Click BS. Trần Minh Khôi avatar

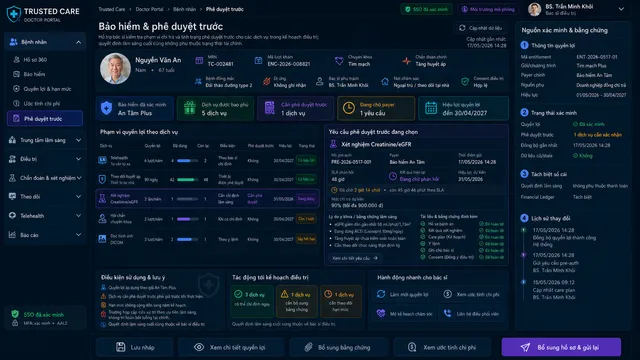pyautogui.click(x=534, y=9)
